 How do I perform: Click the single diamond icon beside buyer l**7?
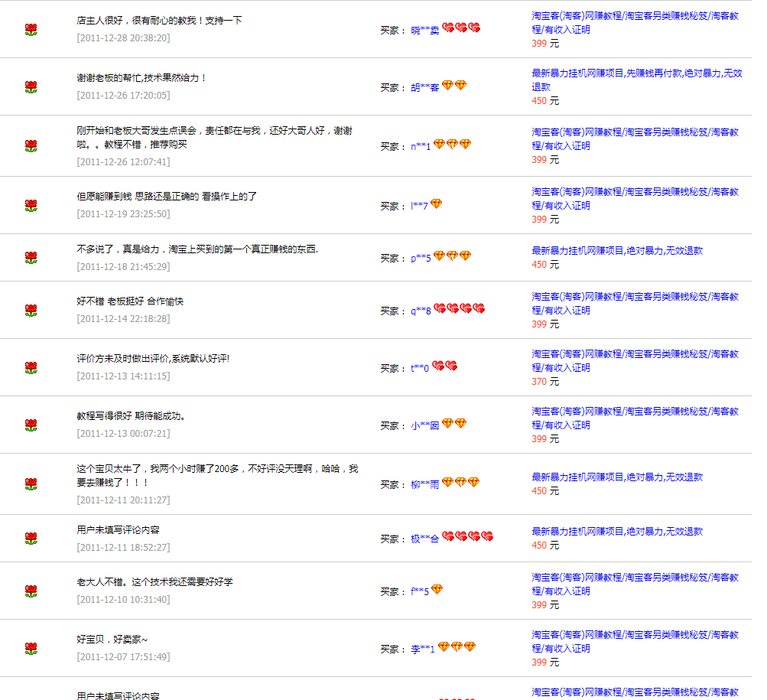[436, 204]
